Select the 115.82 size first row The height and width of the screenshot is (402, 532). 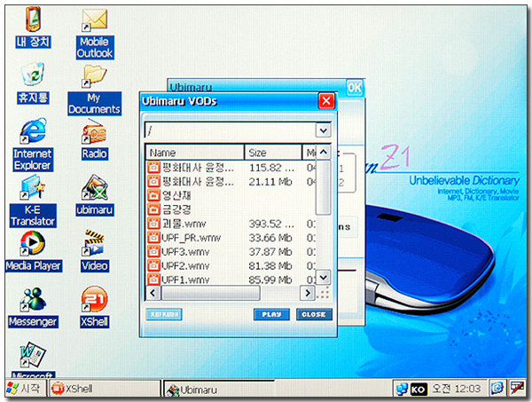click(x=272, y=168)
